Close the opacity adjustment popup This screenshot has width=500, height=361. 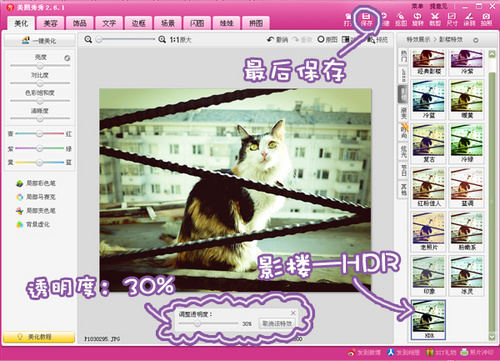[293, 313]
